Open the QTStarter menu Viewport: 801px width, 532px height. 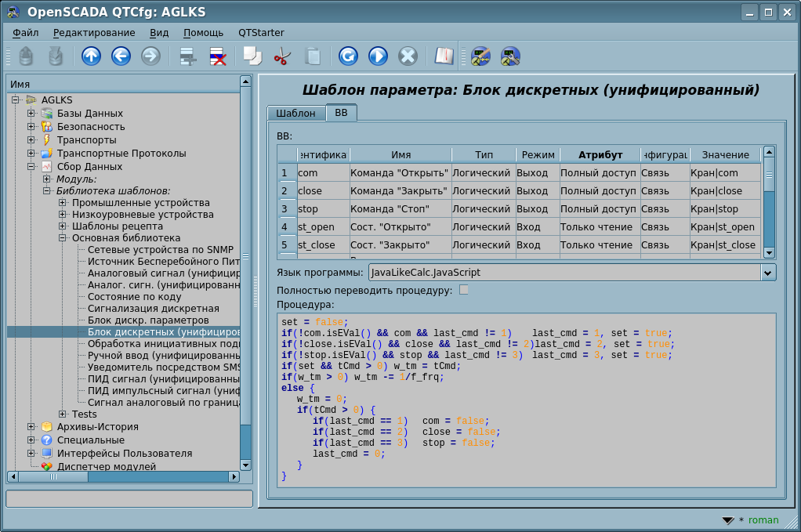261,33
